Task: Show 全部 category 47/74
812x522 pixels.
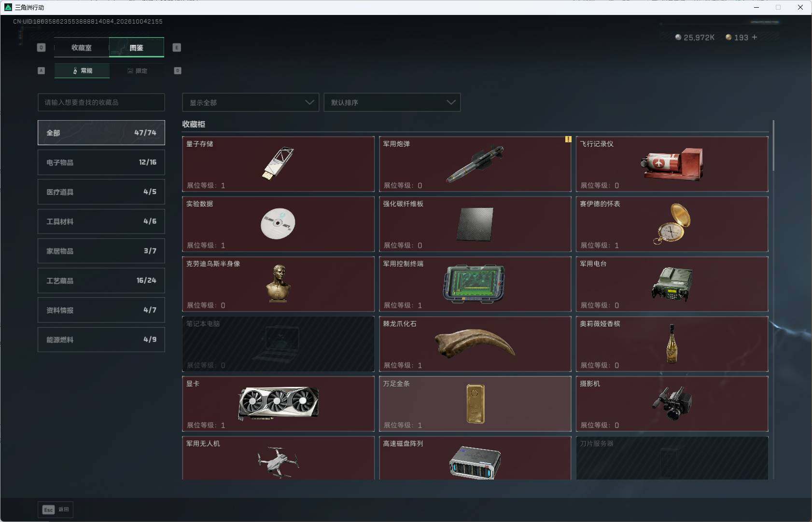Action: point(101,133)
